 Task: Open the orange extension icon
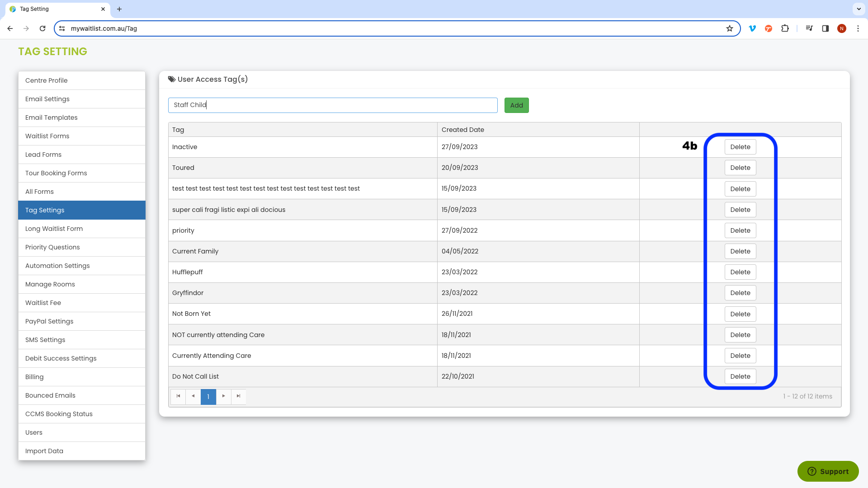click(x=769, y=28)
